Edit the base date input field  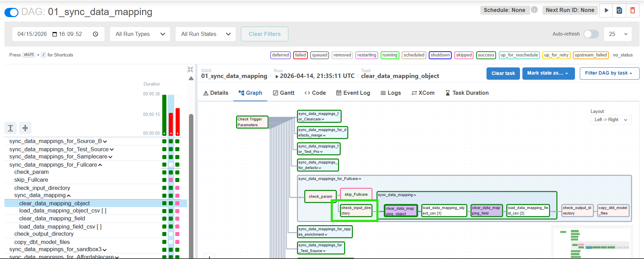(x=58, y=34)
